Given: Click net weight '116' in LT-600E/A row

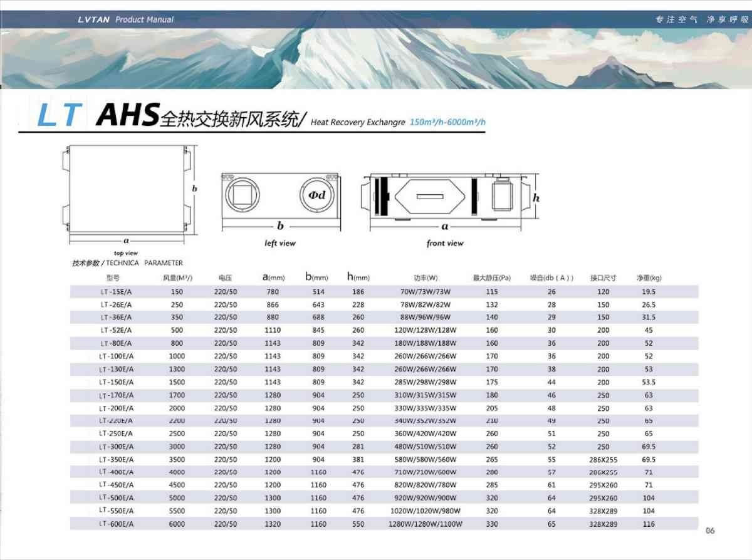Looking at the screenshot, I should (649, 524).
